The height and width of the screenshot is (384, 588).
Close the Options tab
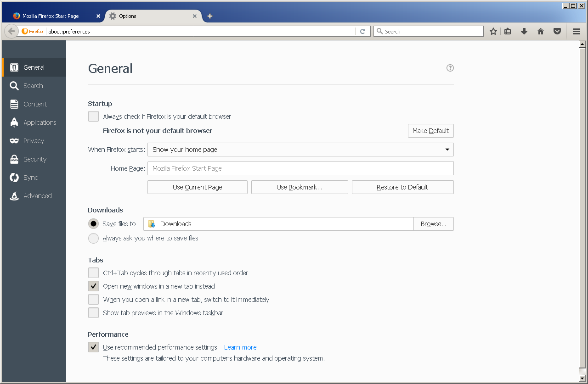[195, 16]
